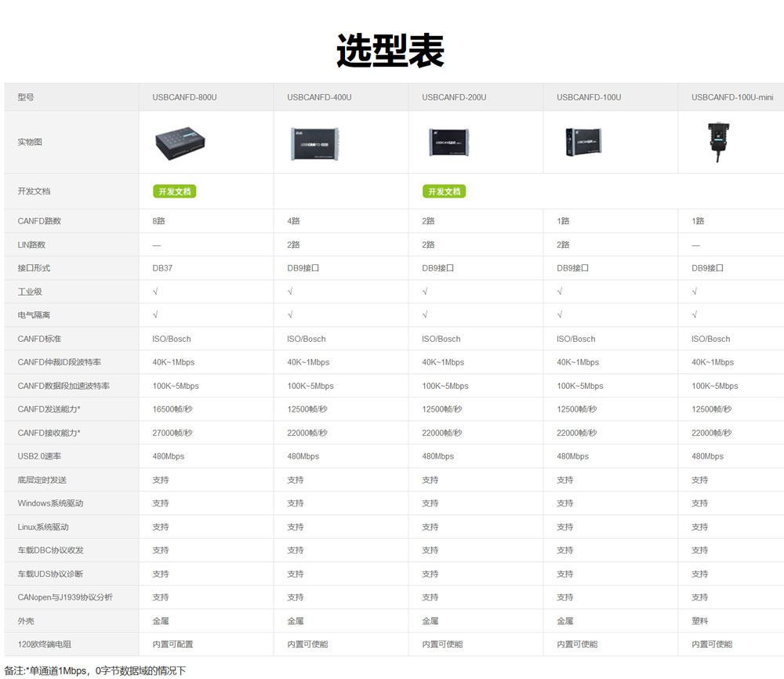Image resolution: width=784 pixels, height=679 pixels.
Task: Click 电气隔离 checkmark for USBCANFD-100U-mini
Action: click(x=695, y=315)
